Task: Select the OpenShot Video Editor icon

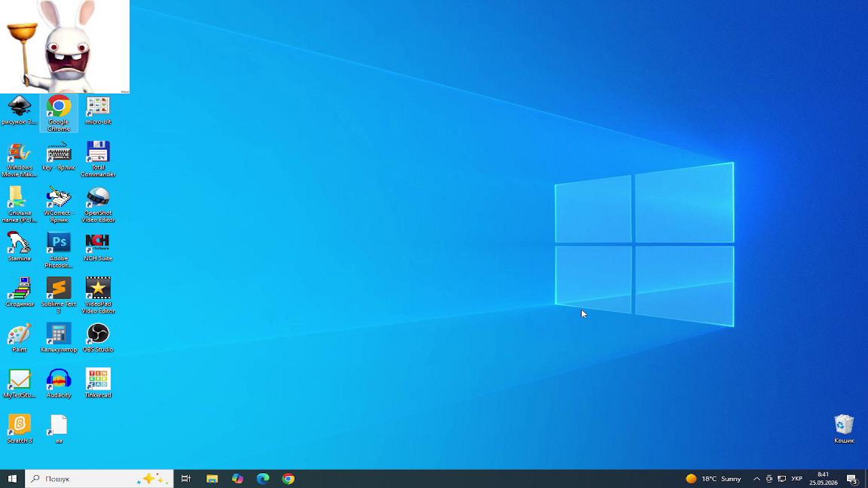Action: (x=98, y=205)
